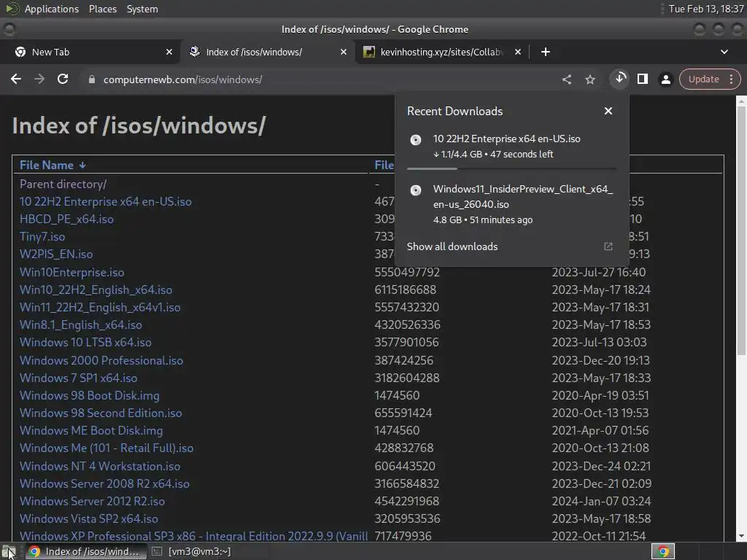
Task: Expand the tab search chevron
Action: (724, 52)
